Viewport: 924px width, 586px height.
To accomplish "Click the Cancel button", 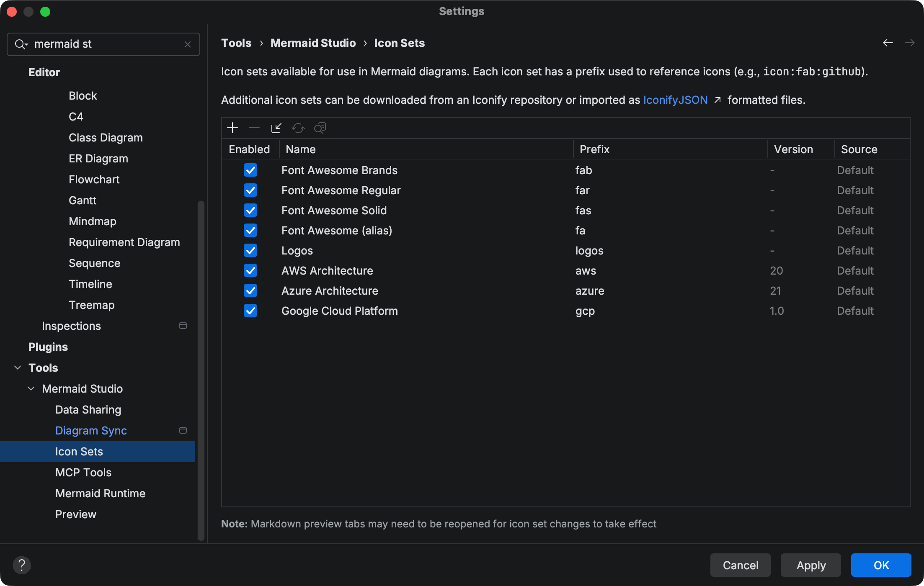I will [740, 565].
